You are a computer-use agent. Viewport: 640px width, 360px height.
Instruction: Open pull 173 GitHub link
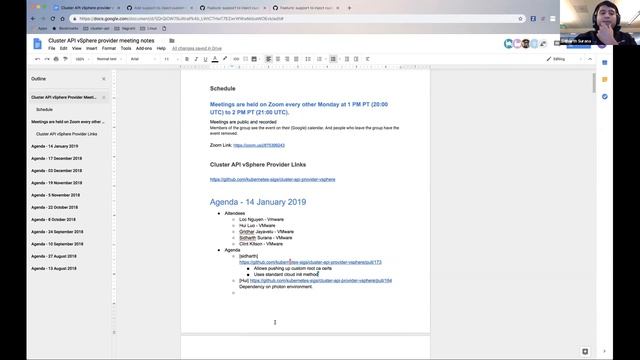(x=310, y=262)
